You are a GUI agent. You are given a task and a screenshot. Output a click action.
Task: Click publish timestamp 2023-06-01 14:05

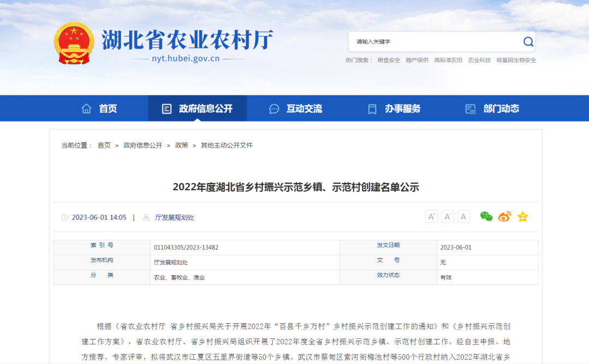tap(99, 217)
